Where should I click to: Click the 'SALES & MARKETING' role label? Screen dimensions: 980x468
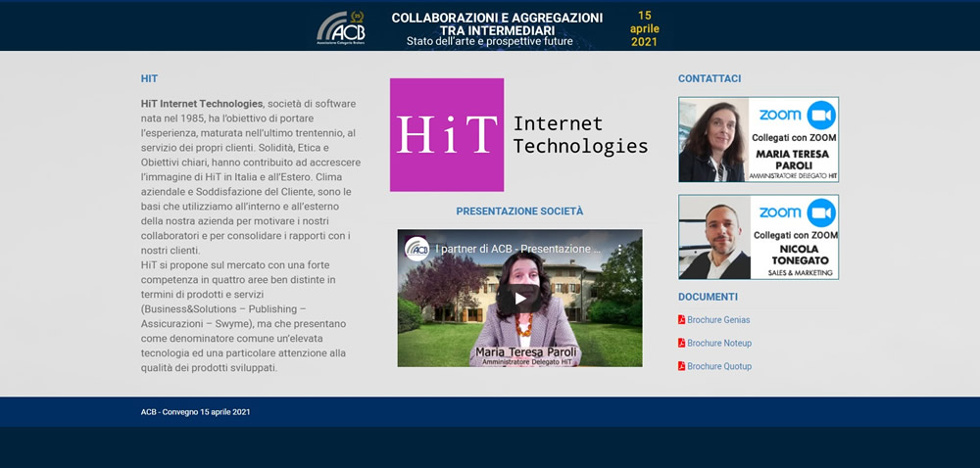tap(803, 273)
